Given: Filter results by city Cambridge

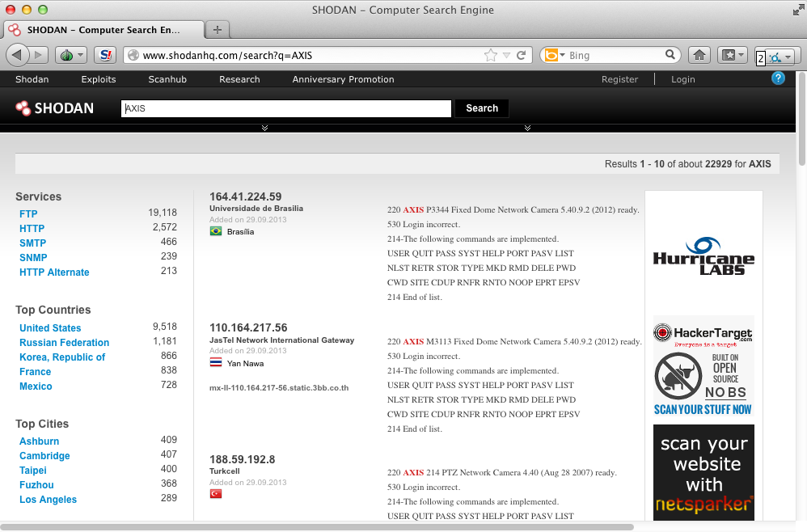Looking at the screenshot, I should coord(44,456).
